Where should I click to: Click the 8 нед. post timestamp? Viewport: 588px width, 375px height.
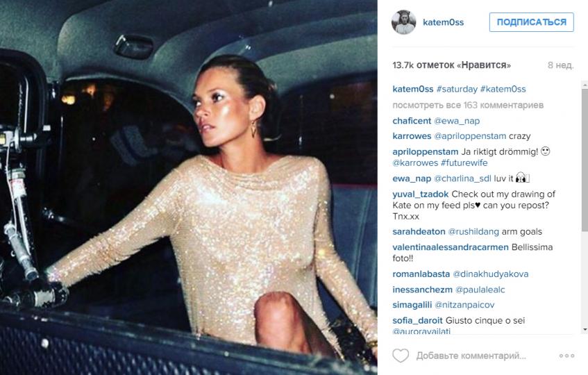(x=561, y=65)
